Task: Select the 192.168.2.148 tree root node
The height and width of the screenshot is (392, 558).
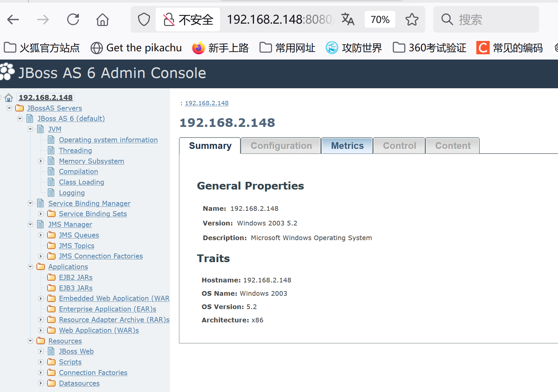Action: coord(46,97)
